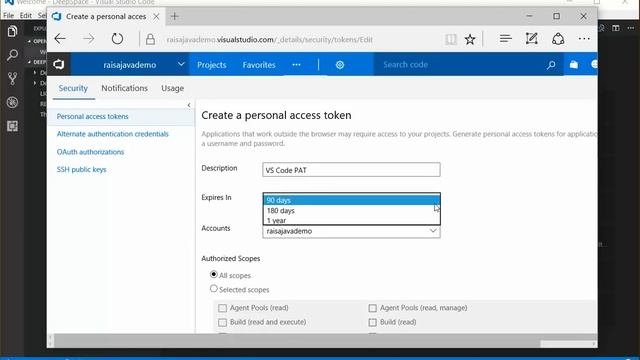This screenshot has width=640, height=360.
Task: Open the marketplace shopping bag icon
Action: [x=573, y=64]
